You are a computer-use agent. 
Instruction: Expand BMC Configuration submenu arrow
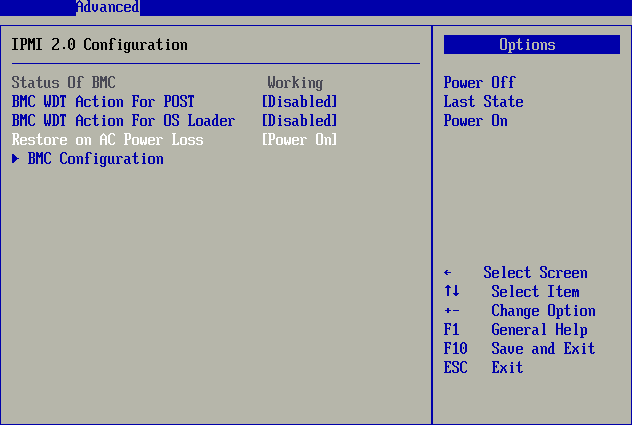pyautogui.click(x=15, y=158)
